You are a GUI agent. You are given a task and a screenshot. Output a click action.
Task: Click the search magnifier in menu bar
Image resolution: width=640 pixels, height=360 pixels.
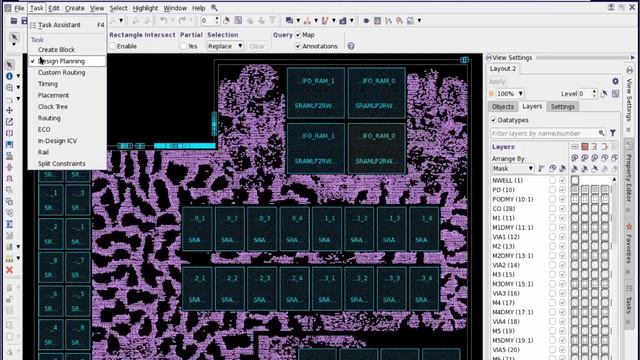214,8
